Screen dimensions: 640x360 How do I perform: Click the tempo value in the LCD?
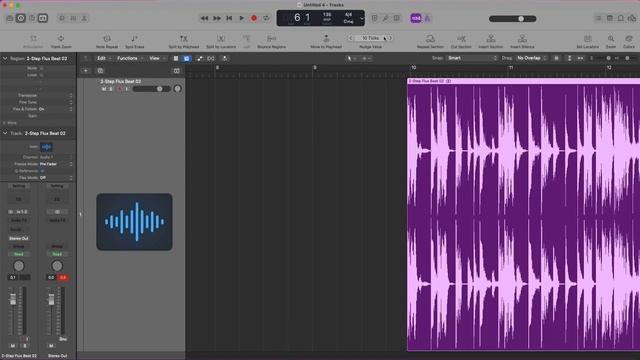coord(327,15)
